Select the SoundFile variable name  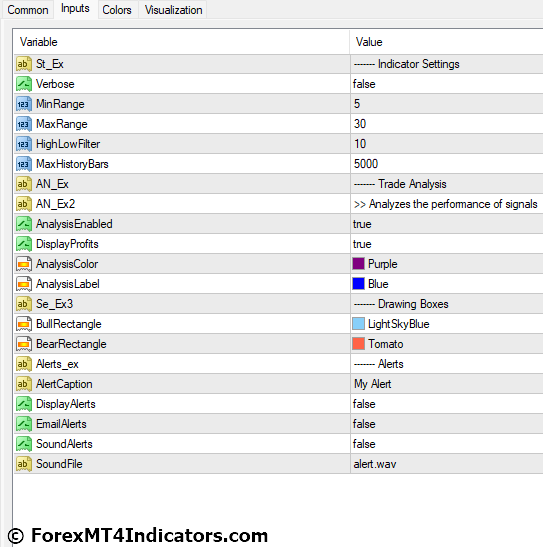[x=59, y=464]
